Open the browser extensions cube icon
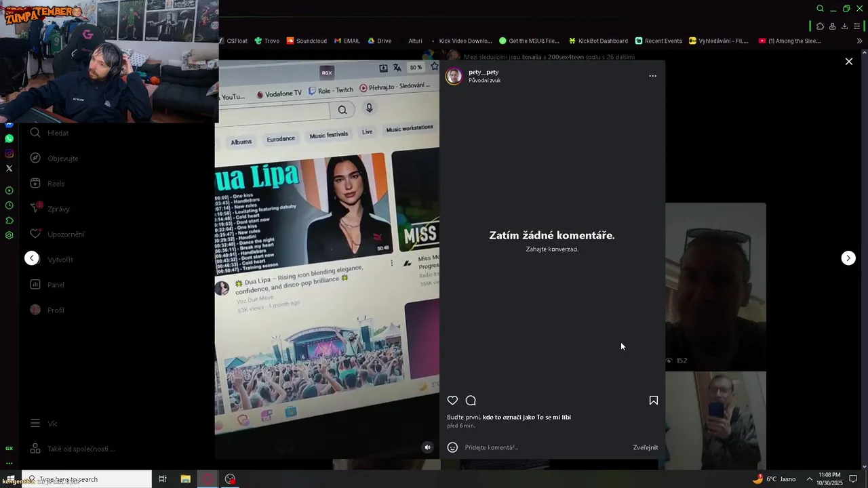Image resolution: width=868 pixels, height=488 pixels. click(x=820, y=26)
